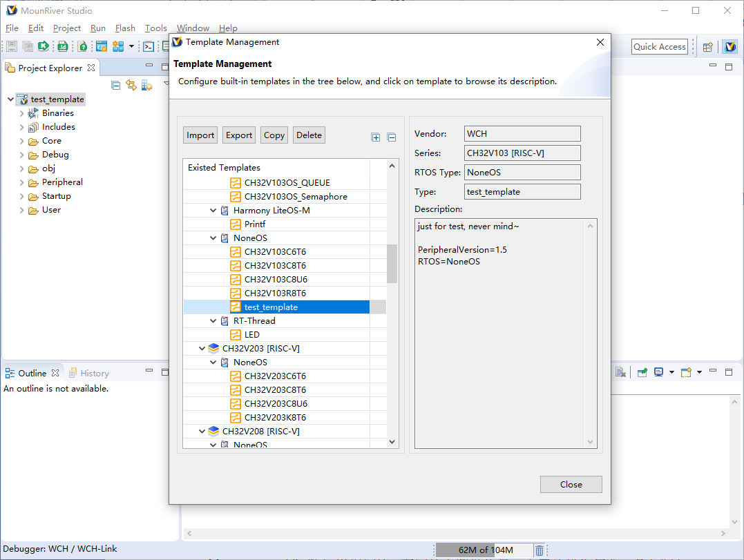Select the test_template entry in templates tree

click(285, 307)
